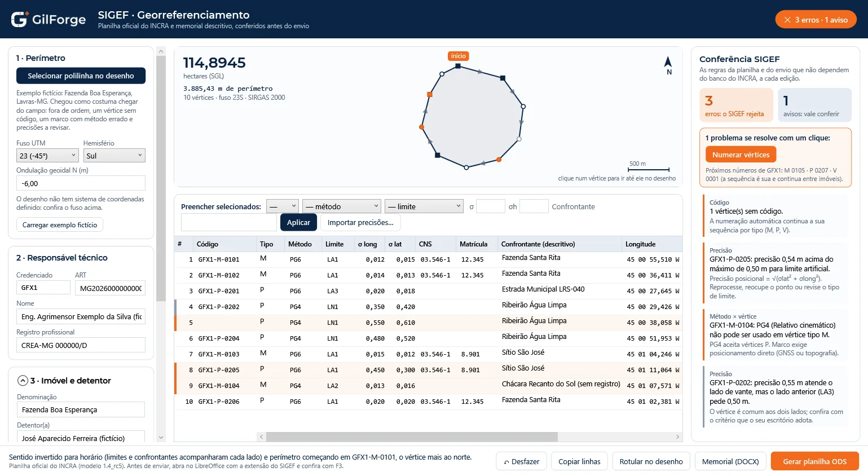The image size is (868, 476).
Task: Click 'Importar precisões…'
Action: 360,222
